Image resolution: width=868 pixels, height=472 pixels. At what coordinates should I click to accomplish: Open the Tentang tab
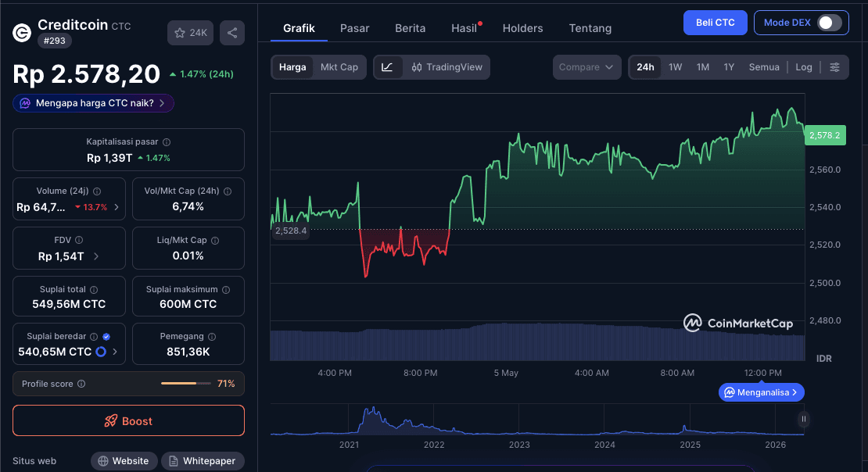click(x=590, y=28)
